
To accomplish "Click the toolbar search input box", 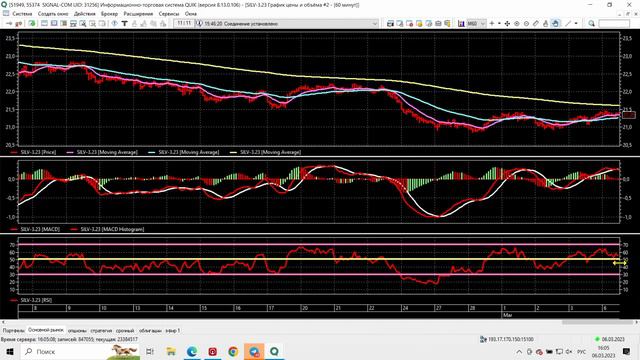I will [613, 24].
